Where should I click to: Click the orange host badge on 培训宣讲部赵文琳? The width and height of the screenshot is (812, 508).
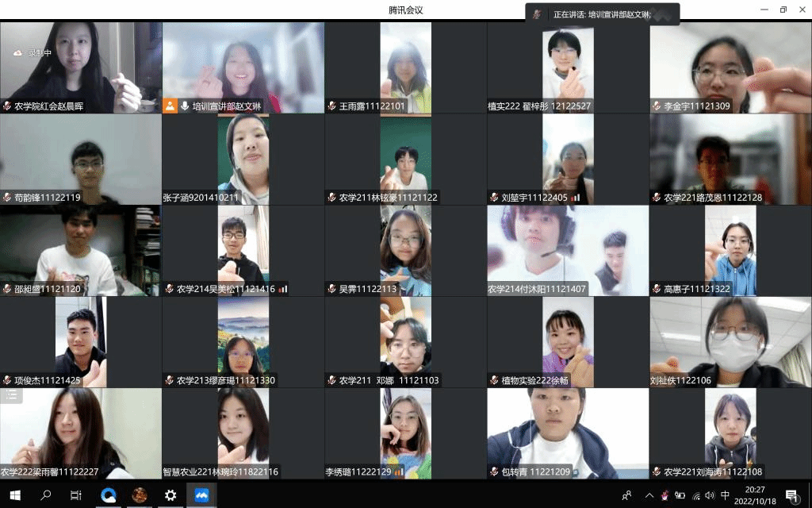[x=170, y=106]
